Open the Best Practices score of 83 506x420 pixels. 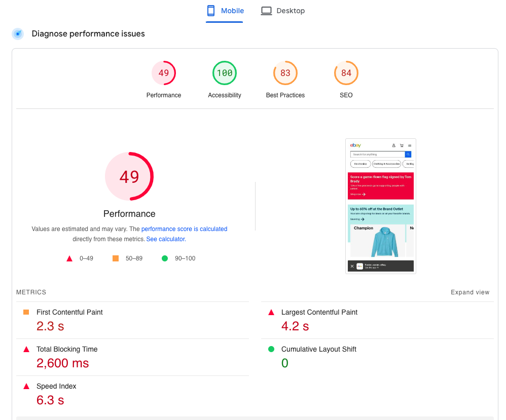(x=285, y=73)
